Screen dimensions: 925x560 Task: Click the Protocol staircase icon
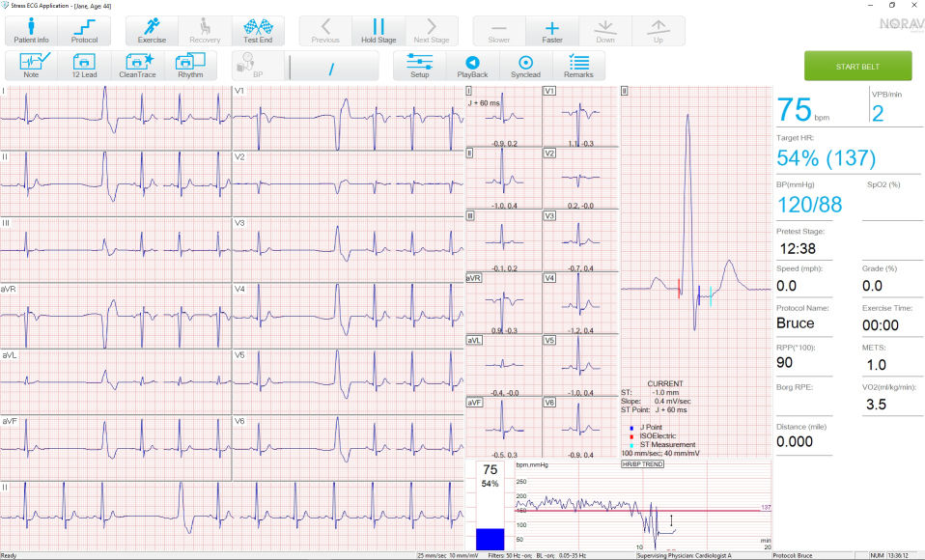[x=84, y=31]
